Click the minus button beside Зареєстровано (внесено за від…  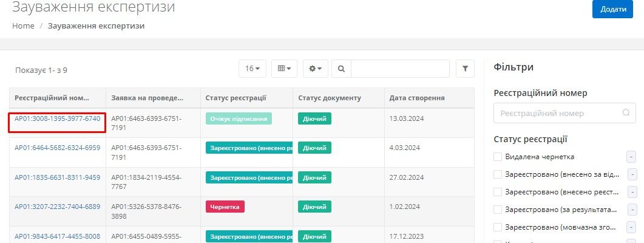coord(631,174)
